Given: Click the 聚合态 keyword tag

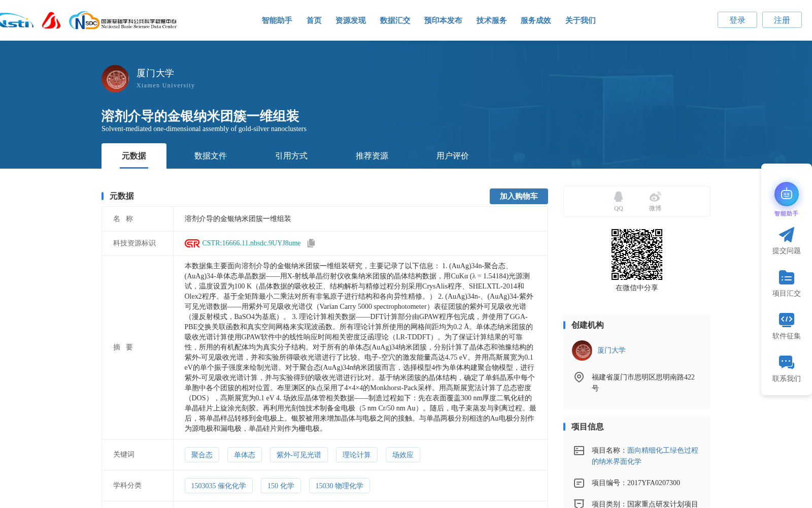Looking at the screenshot, I should point(202,455).
